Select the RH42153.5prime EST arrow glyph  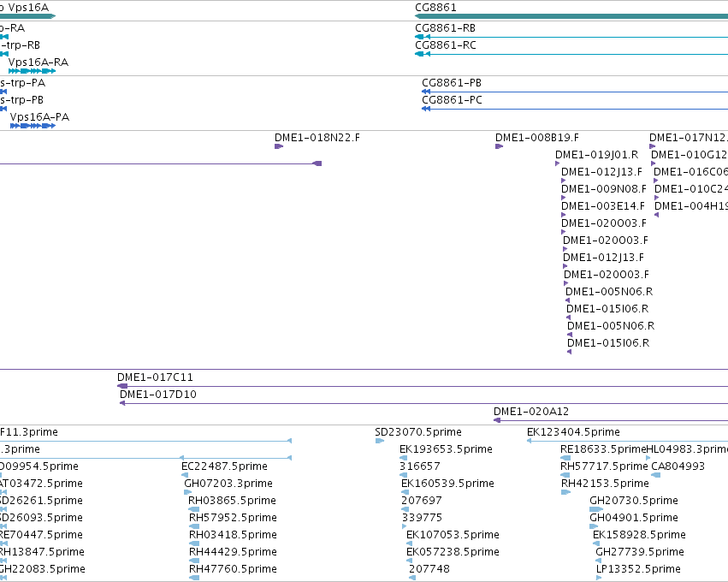pyautogui.click(x=566, y=492)
